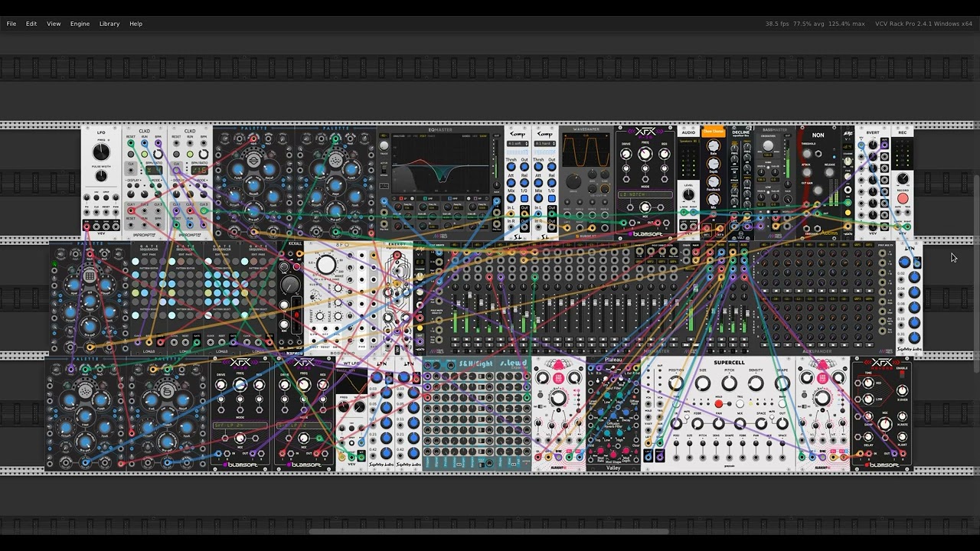The image size is (980, 551).
Task: Click the TIME knob on XFX delay module
Action: [867, 382]
